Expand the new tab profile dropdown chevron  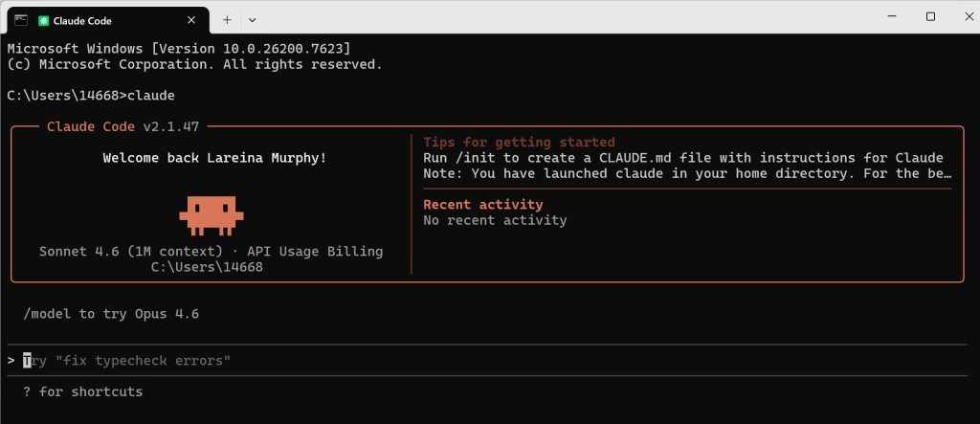point(252,19)
